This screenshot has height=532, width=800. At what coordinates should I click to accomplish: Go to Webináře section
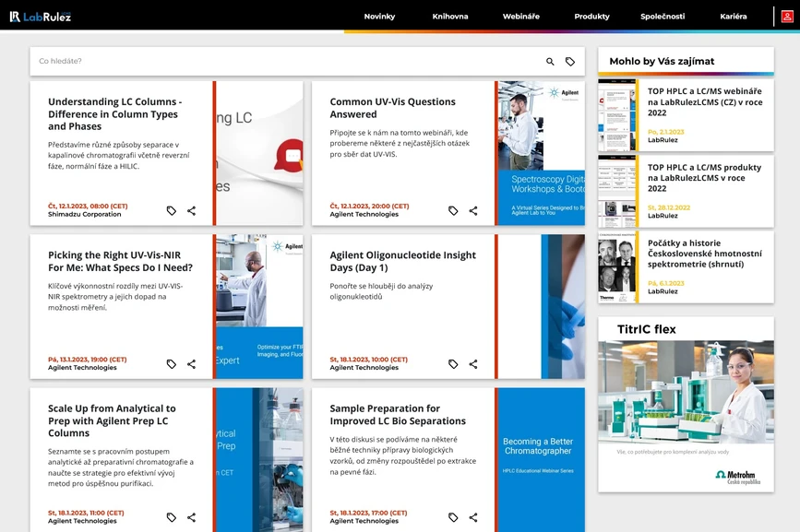coord(521,17)
